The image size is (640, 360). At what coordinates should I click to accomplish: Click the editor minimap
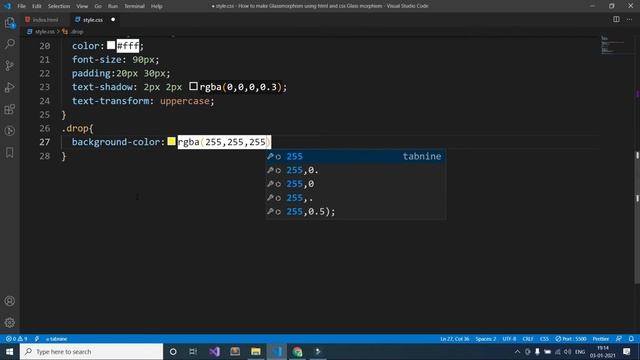(616, 45)
